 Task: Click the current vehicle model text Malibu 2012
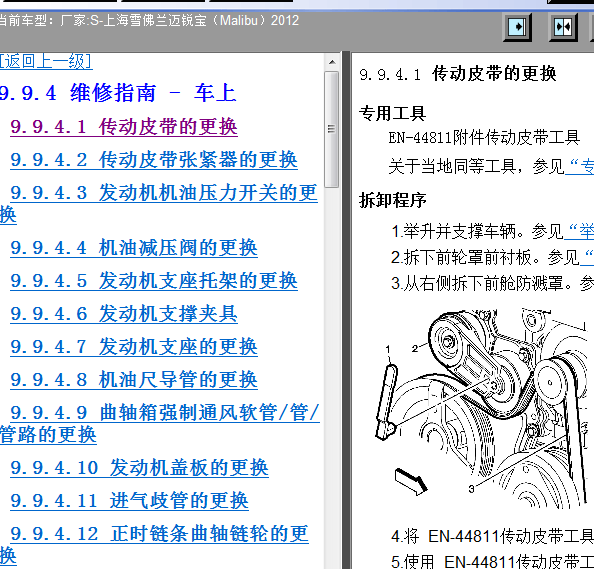tap(149, 20)
